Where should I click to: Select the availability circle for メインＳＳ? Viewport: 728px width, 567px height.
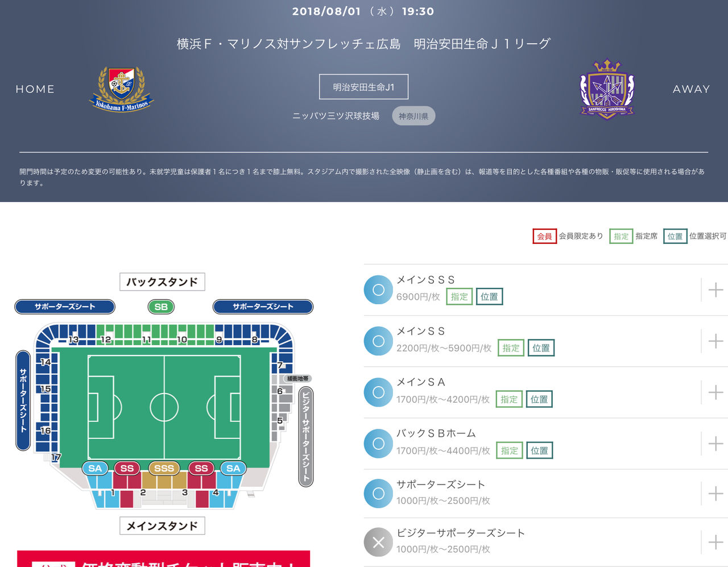pos(378,341)
